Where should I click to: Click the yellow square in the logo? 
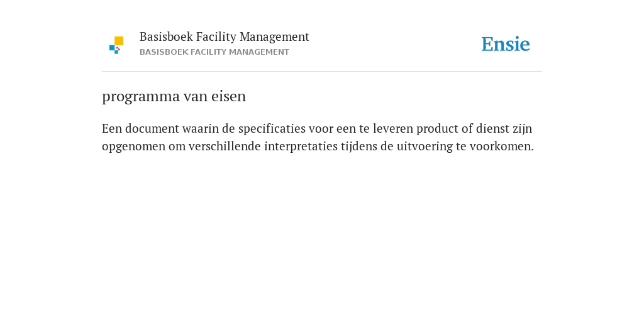point(119,41)
